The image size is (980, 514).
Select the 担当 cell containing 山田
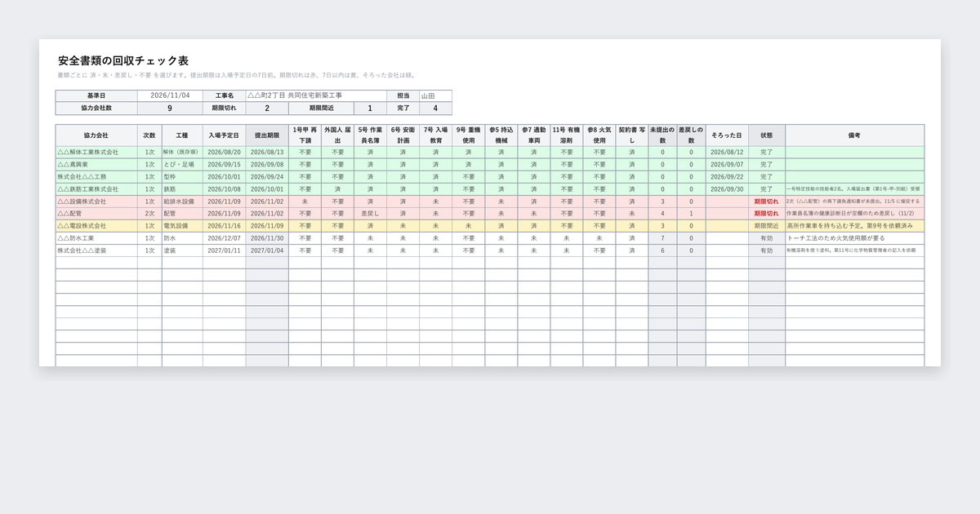click(435, 95)
